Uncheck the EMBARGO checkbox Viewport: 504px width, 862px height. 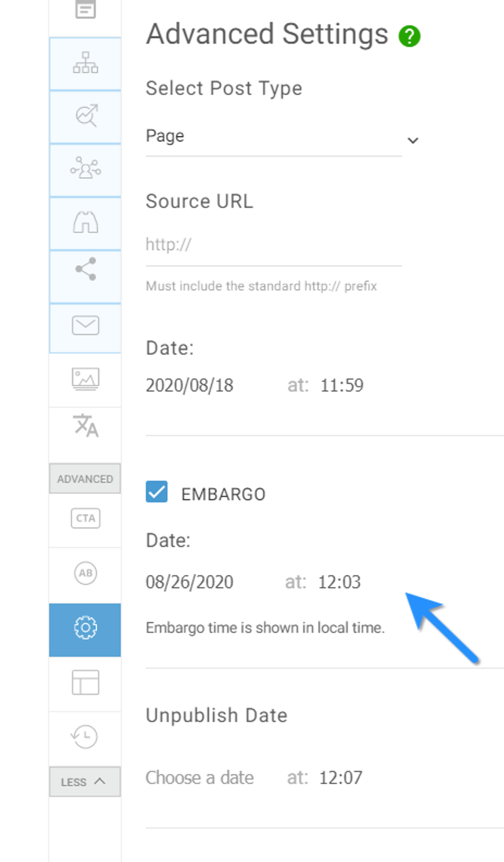(x=156, y=492)
